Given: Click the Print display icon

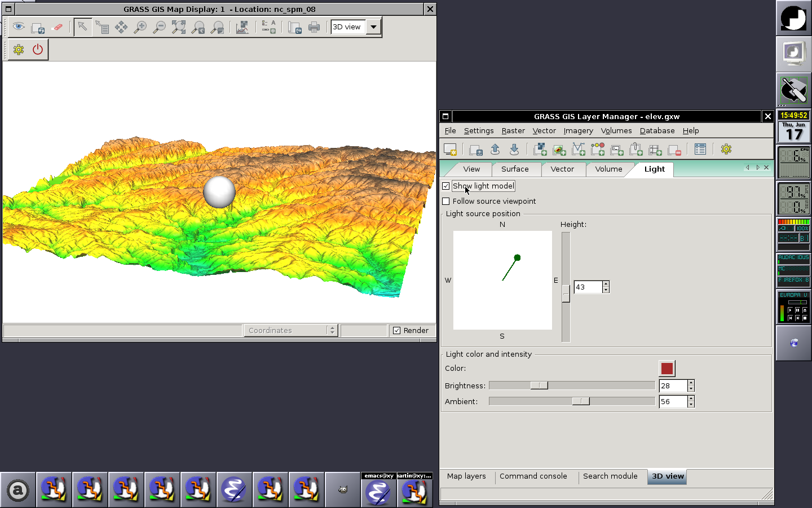Looking at the screenshot, I should pyautogui.click(x=314, y=27).
